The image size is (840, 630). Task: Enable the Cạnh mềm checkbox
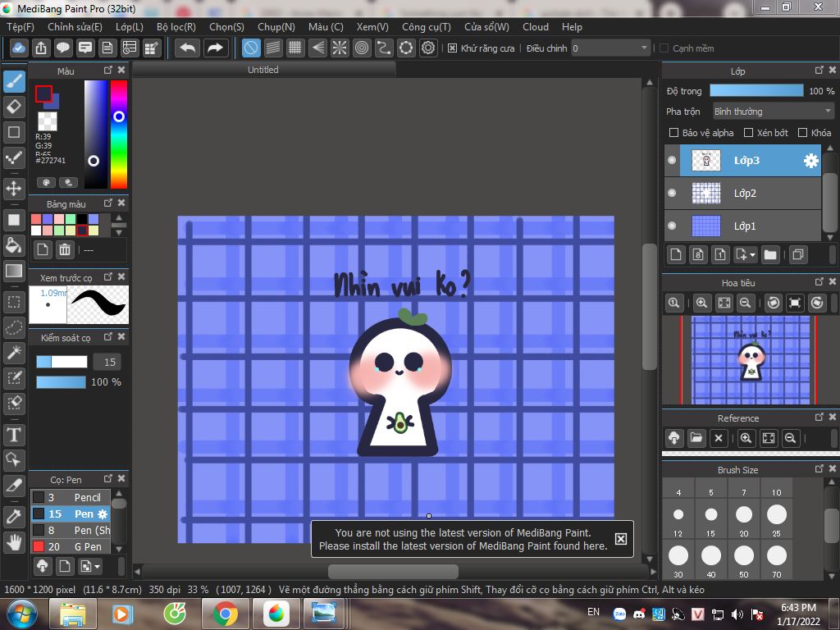(x=664, y=48)
